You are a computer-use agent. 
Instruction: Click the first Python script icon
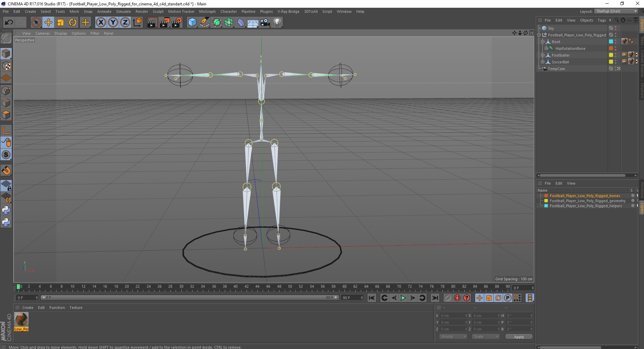[x=6, y=210]
